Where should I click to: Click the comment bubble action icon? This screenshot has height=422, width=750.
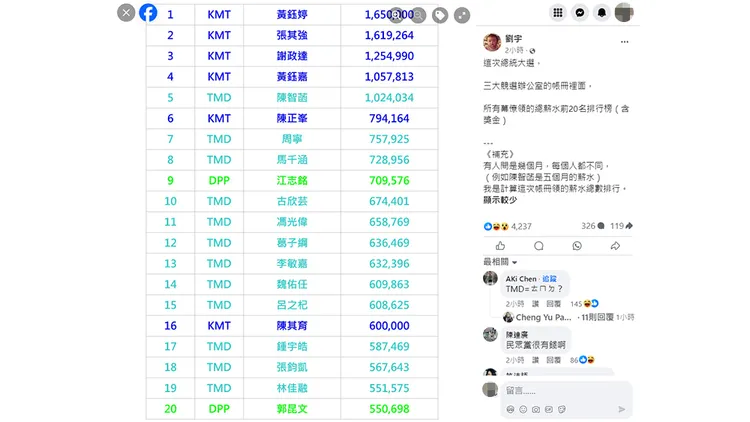539,246
